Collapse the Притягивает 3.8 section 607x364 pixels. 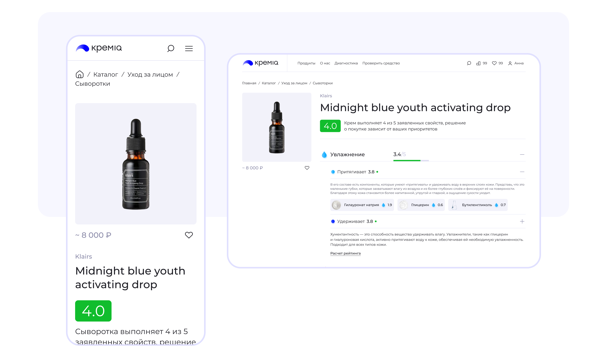[522, 172]
